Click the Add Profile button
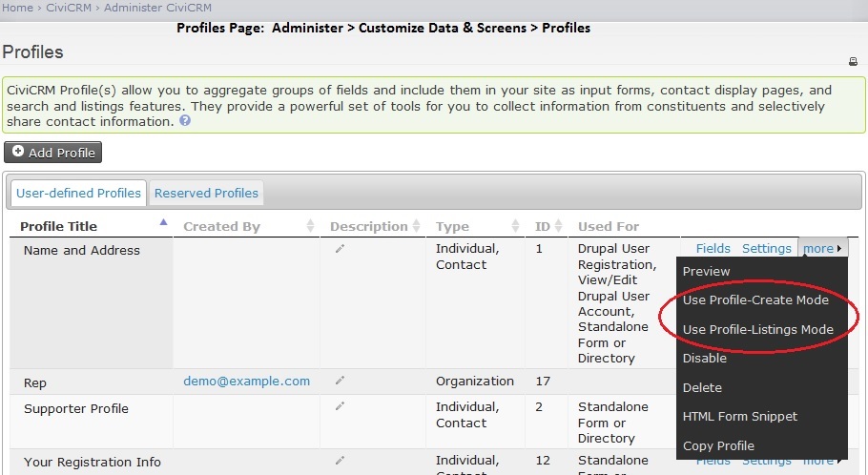The height and width of the screenshot is (475, 868). coord(53,153)
